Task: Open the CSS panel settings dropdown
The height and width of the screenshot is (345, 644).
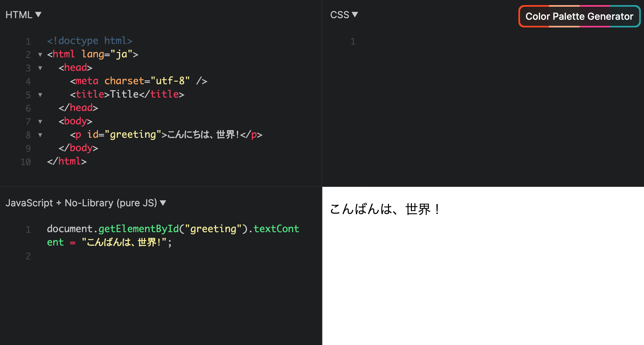Action: coord(355,14)
